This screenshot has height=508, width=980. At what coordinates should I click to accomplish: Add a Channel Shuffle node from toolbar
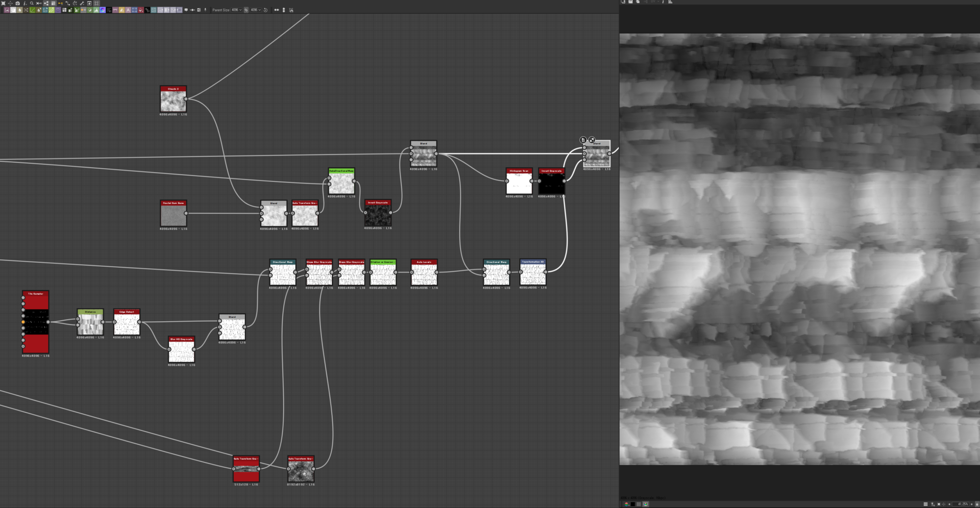pyautogui.click(x=26, y=10)
